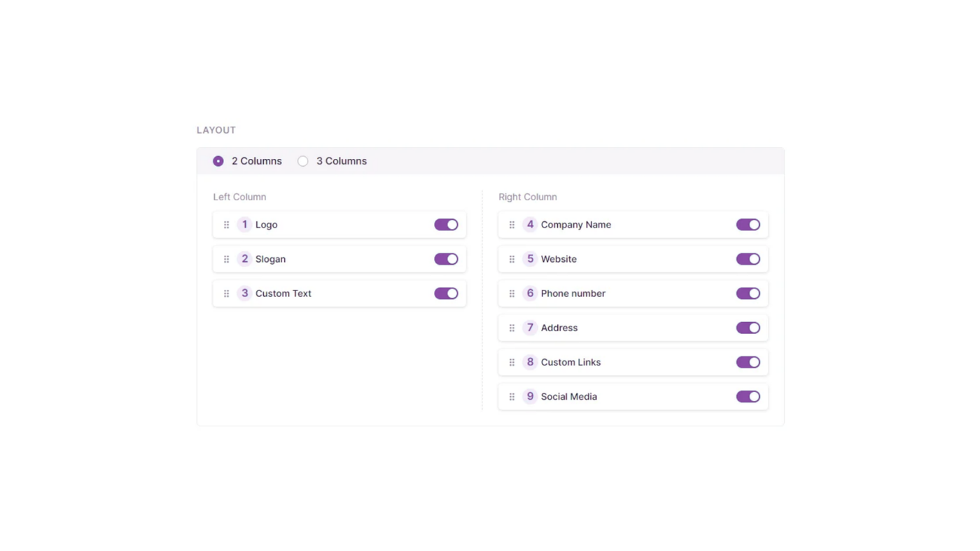
Task: Click the drag handle beside Slogan
Action: (226, 259)
